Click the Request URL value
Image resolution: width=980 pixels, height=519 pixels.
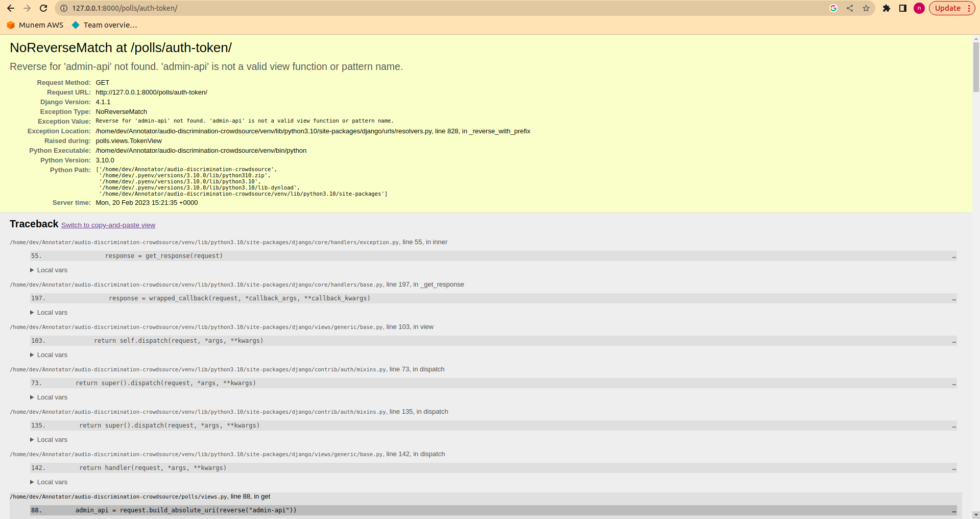(x=151, y=92)
